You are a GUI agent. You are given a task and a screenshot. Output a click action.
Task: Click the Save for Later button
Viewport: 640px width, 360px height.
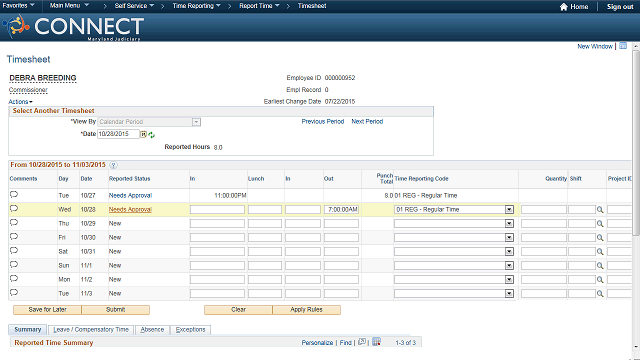tap(47, 310)
